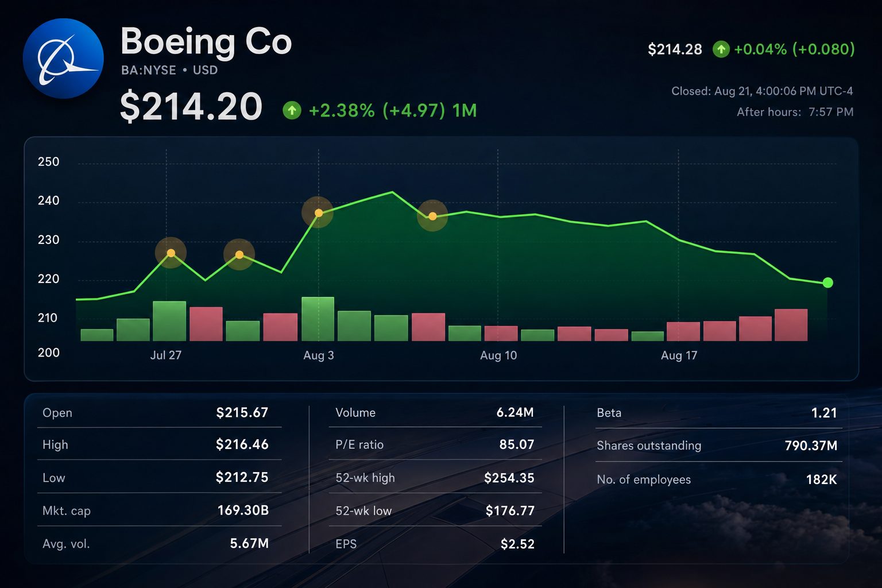Click the '+2.38% (+4.97) 1M' change text
Screen dimensions: 882x588
pyautogui.click(x=393, y=110)
